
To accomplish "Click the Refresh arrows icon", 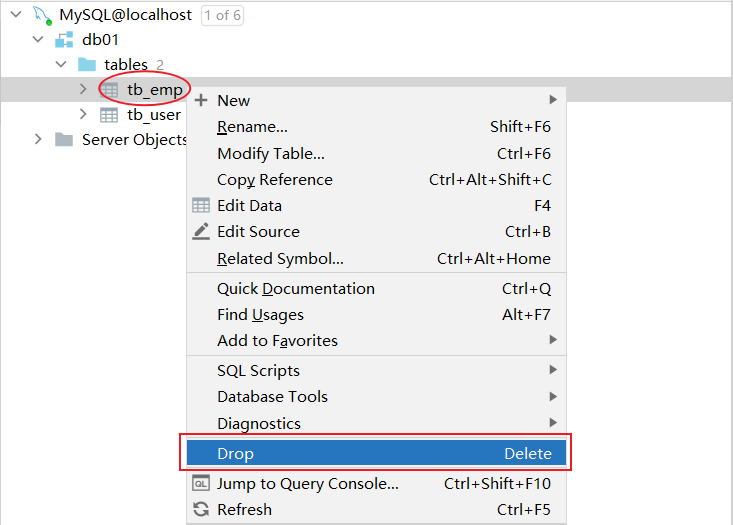I will (x=201, y=510).
